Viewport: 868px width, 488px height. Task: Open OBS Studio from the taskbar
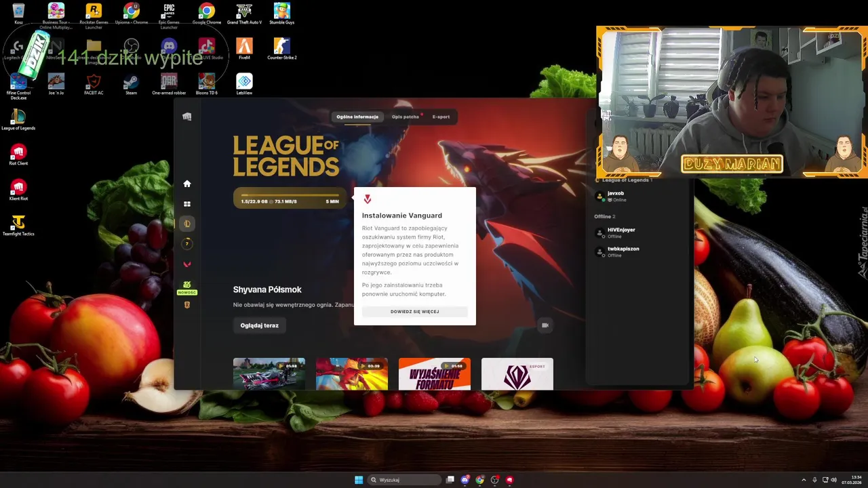coord(494,480)
